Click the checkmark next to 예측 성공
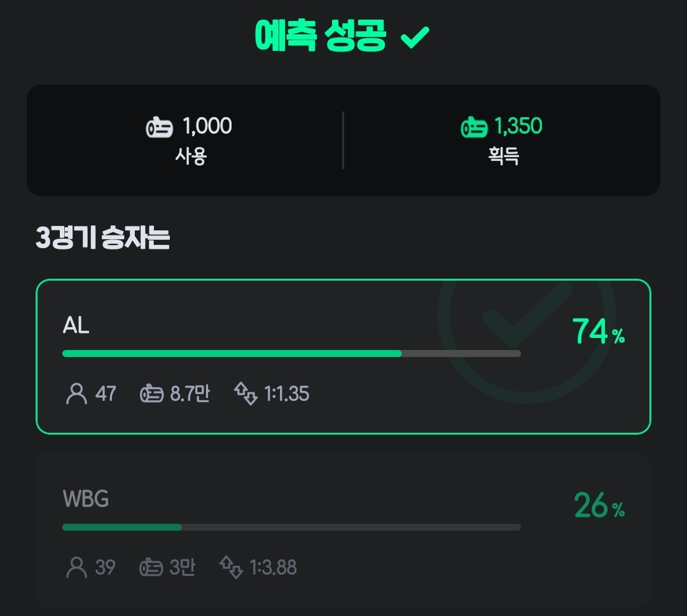The width and height of the screenshot is (687, 616). [415, 38]
